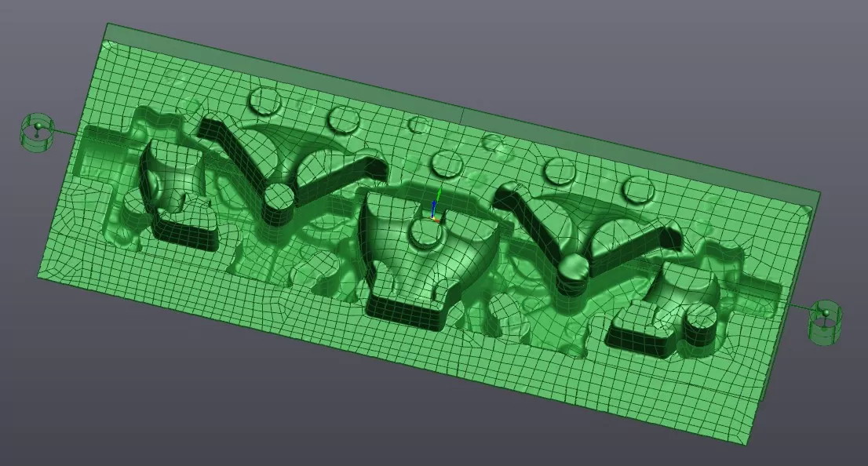868x466 pixels.
Task: Click the cylindrical boss beside the lower-right block
Action: tap(701, 319)
